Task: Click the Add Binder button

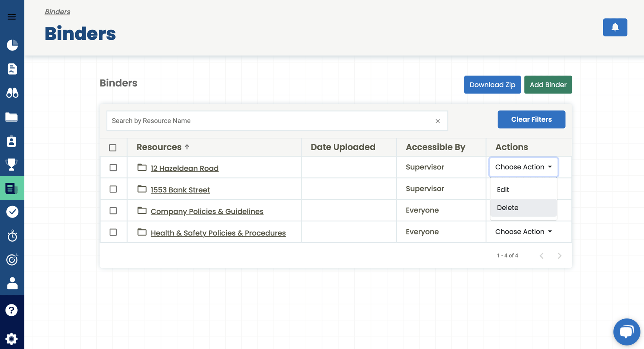Action: coord(548,85)
